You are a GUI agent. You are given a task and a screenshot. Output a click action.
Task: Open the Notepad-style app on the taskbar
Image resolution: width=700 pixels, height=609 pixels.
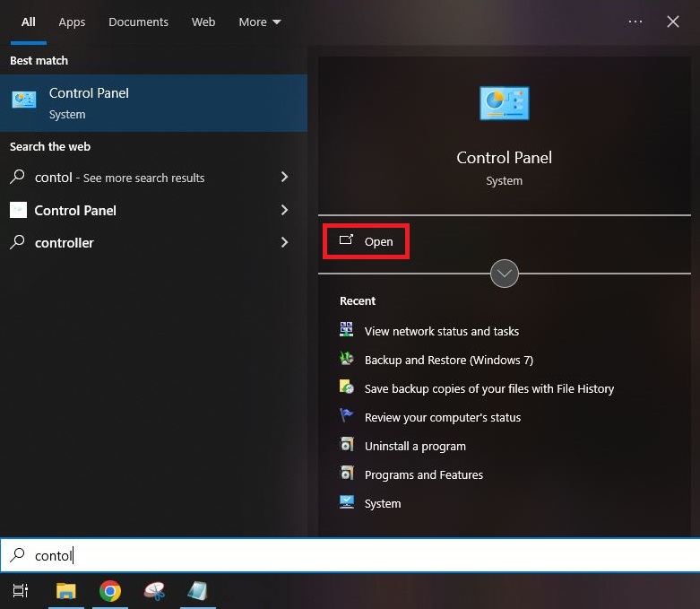198,591
